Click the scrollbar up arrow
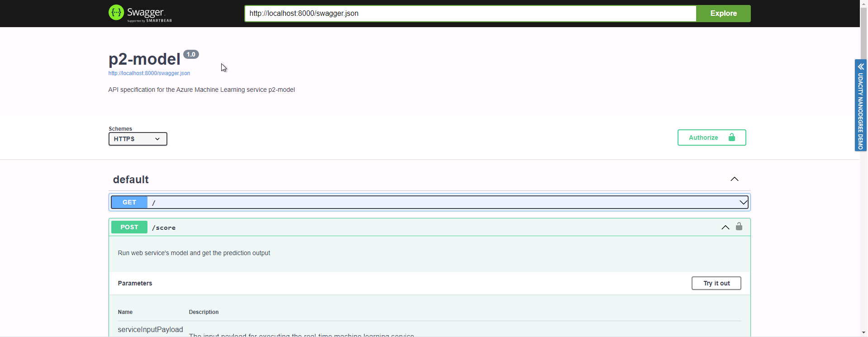Image resolution: width=868 pixels, height=337 pixels. (x=864, y=4)
